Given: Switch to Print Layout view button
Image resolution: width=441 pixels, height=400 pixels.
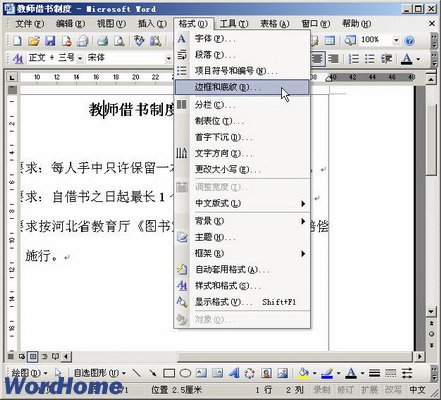Looking at the screenshot, I should click(x=33, y=356).
